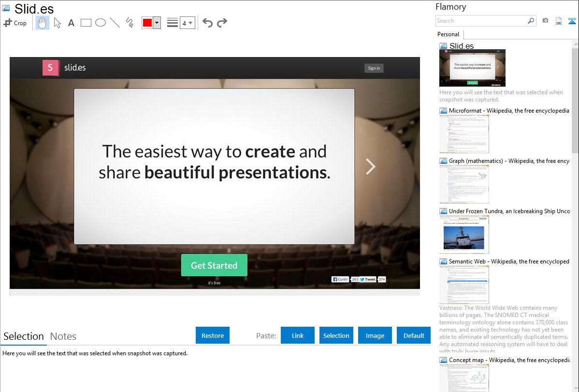This screenshot has width=579, height=392.
Task: Click the Restore button
Action: tap(213, 335)
